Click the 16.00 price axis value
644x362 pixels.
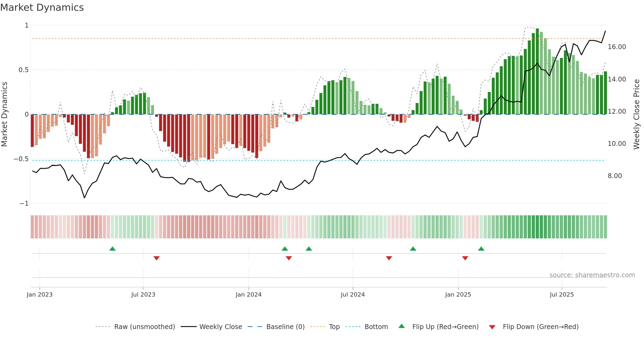(x=617, y=47)
